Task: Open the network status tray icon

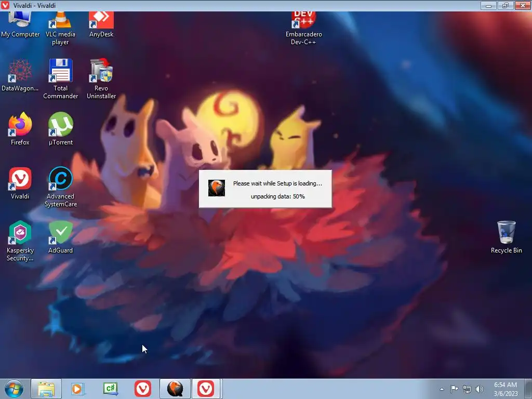Action: click(x=467, y=389)
